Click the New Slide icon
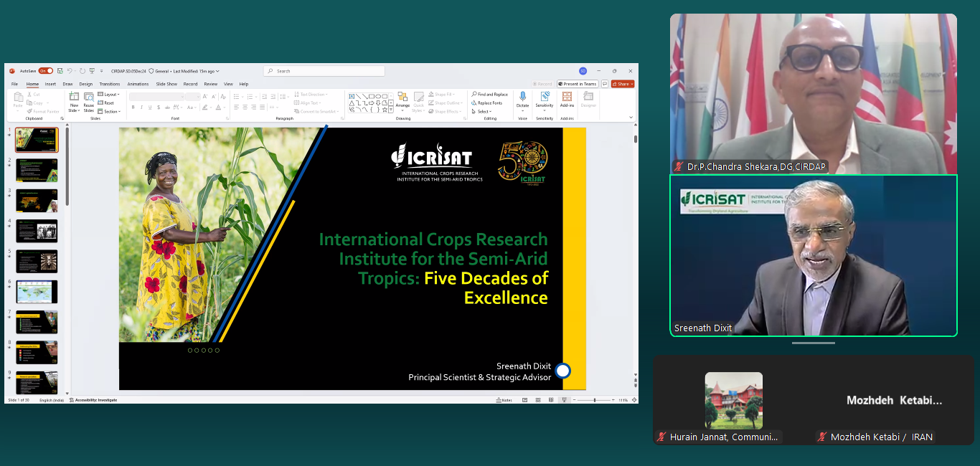This screenshot has height=466, width=980. pos(74,96)
